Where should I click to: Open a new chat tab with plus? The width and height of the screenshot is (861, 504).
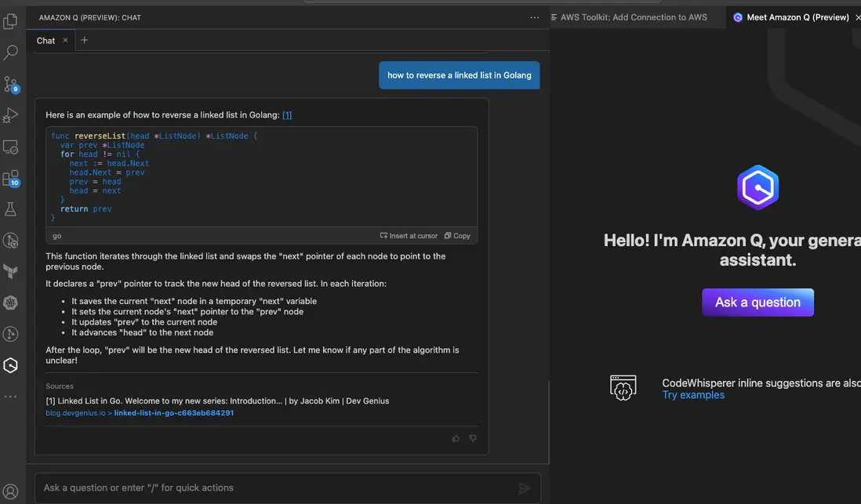point(85,41)
